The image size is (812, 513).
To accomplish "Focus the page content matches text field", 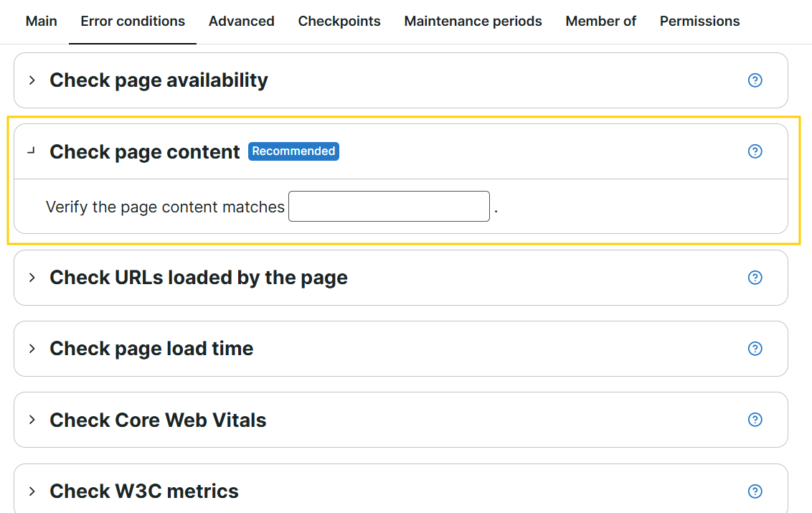I will 389,206.
